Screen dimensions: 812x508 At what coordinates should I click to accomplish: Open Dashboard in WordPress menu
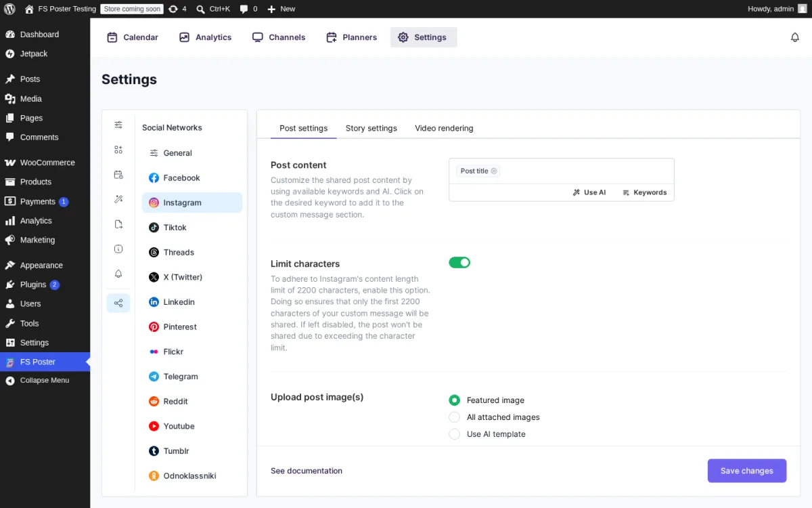[x=45, y=35]
